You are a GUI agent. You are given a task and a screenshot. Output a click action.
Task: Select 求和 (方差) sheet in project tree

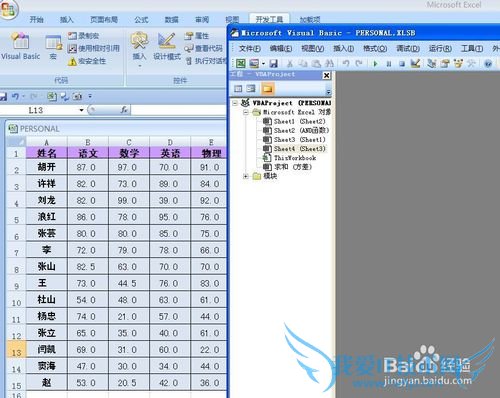click(287, 167)
